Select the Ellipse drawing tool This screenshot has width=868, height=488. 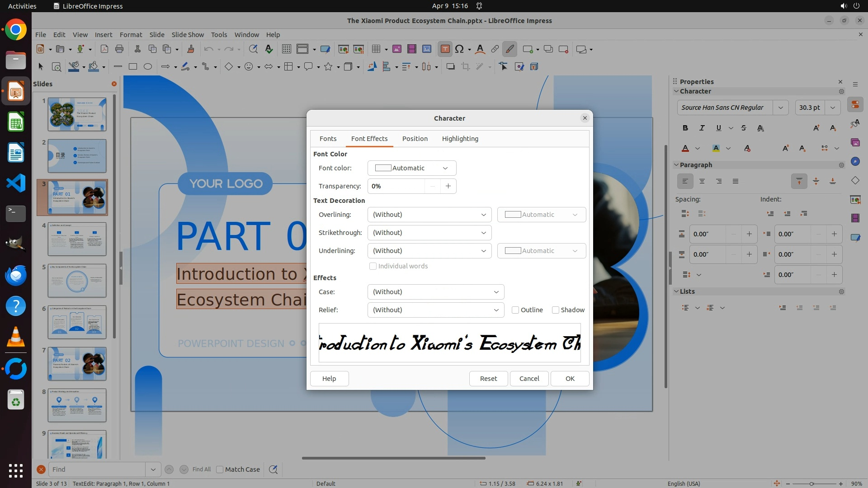(148, 66)
